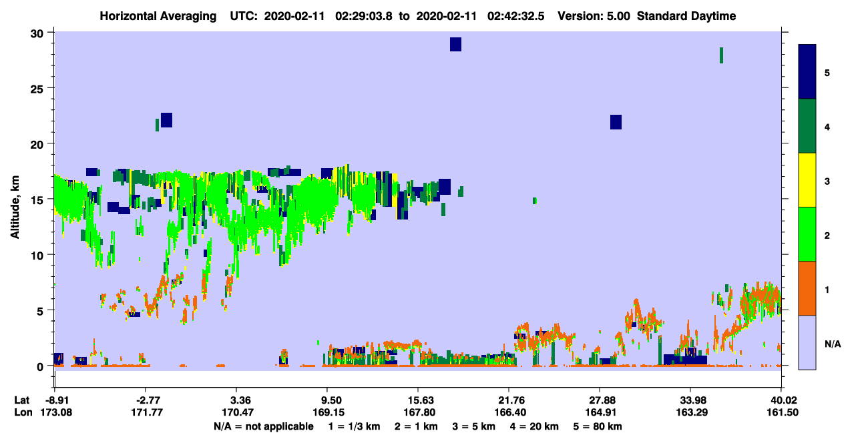Click the 'Lon' row label
This screenshot has width=868, height=445.
pos(23,412)
